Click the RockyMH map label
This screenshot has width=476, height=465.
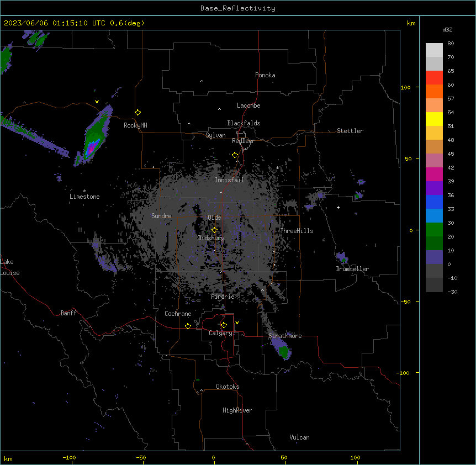[x=135, y=125]
